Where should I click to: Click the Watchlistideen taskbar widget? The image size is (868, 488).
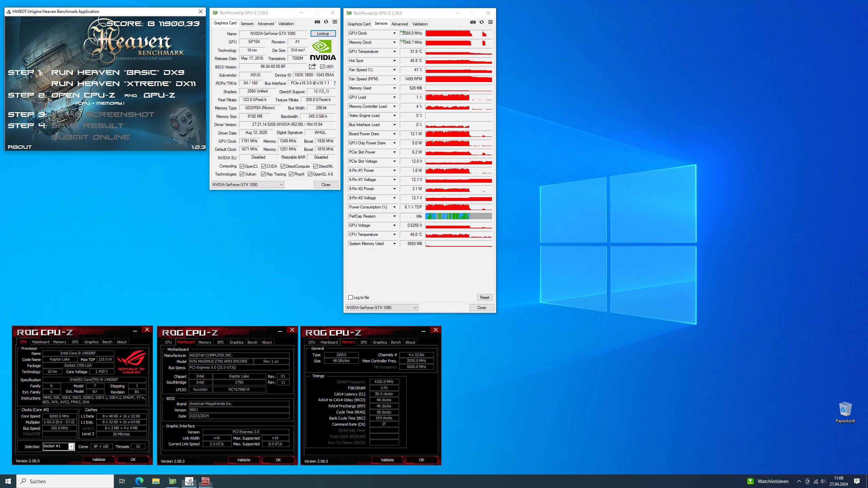pos(768,481)
